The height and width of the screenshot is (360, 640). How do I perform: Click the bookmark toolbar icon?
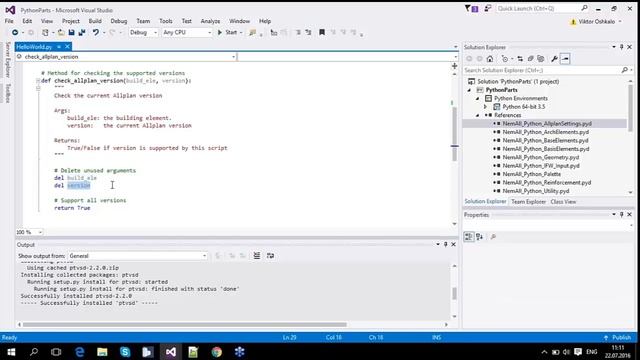(x=322, y=32)
